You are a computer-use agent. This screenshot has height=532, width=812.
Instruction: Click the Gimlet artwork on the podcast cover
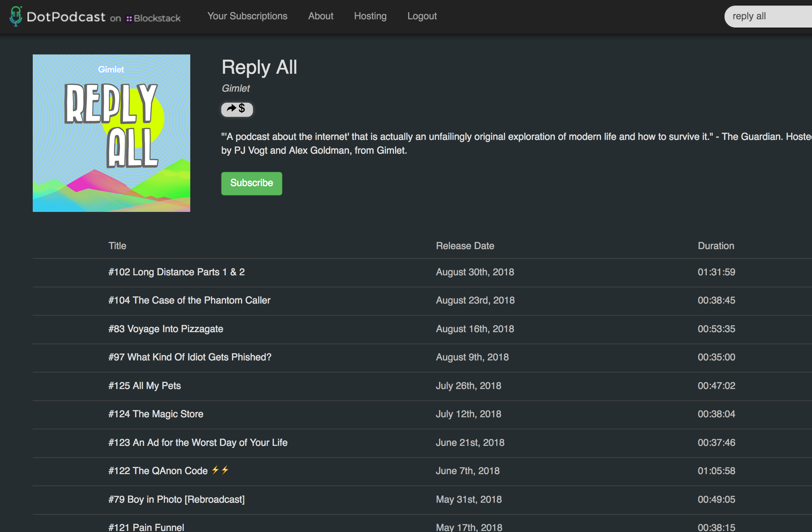click(111, 69)
